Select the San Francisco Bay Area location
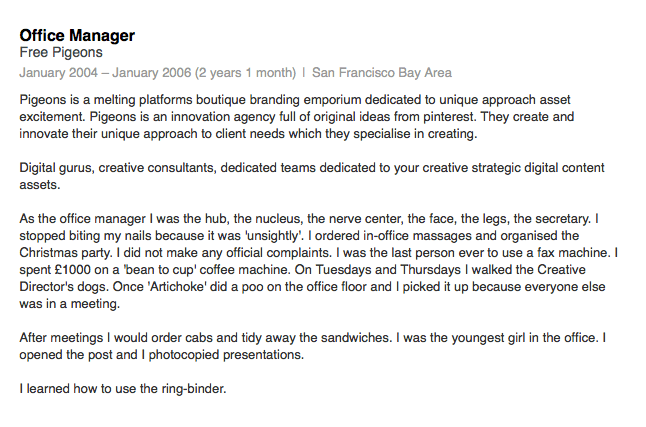 (382, 72)
